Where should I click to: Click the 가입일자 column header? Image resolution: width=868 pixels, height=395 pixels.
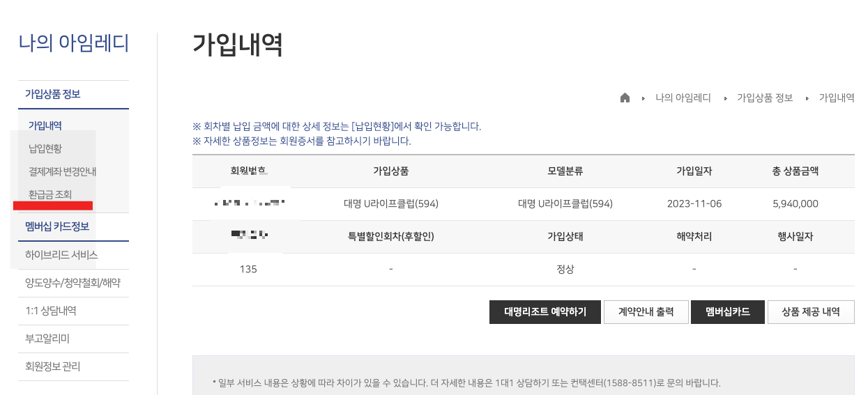pos(694,171)
